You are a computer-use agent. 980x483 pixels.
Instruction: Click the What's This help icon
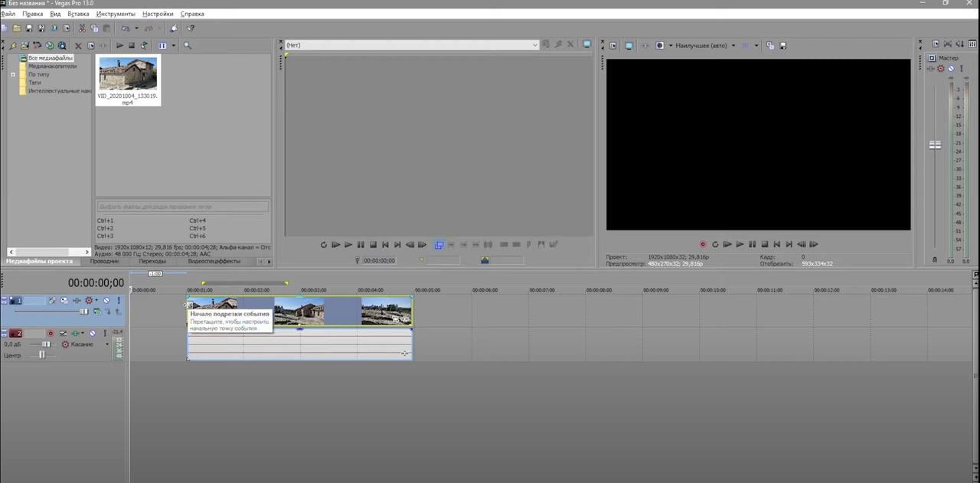point(191,28)
